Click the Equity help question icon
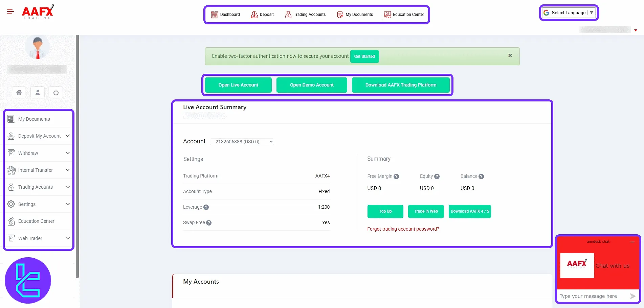 coord(437,176)
